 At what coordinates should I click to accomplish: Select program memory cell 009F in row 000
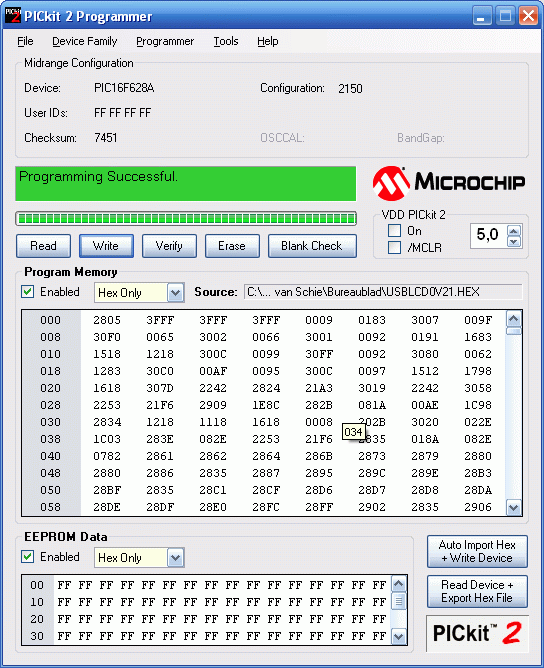click(478, 320)
